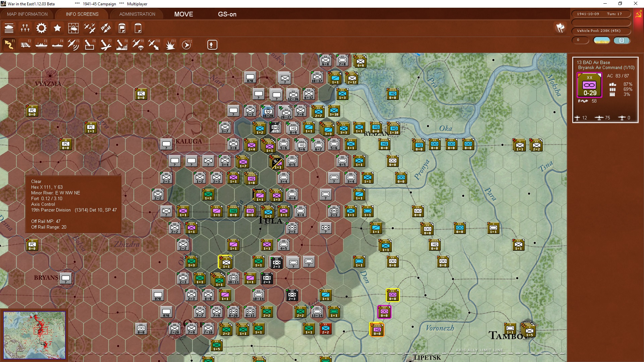Click the Soviet hammer and sickle flag
The width and height of the screenshot is (644, 362).
pos(638,15)
